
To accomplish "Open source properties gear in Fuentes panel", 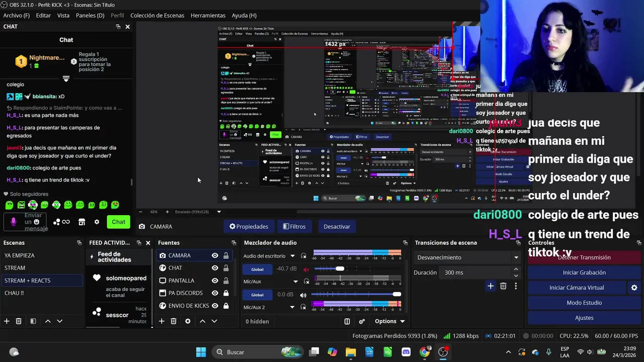I will coord(188,321).
